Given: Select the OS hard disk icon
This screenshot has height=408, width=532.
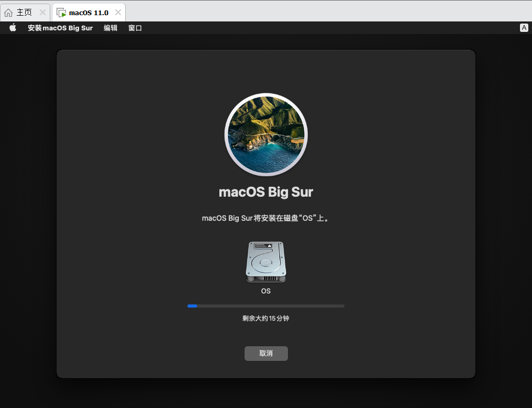Looking at the screenshot, I should coord(266,262).
